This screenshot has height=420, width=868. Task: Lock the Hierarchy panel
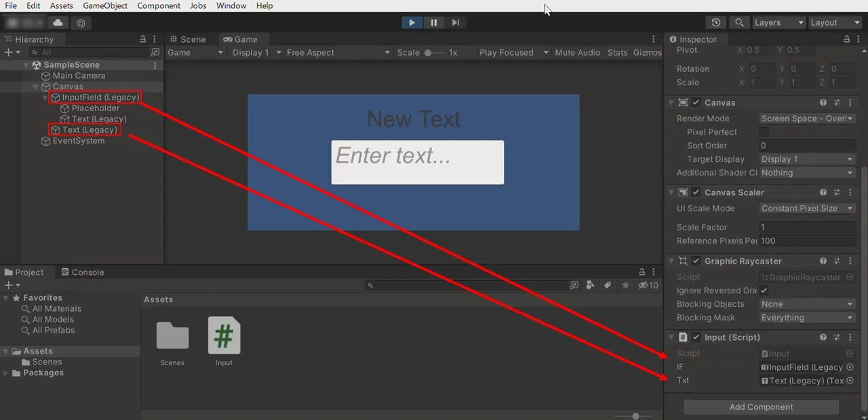pos(142,39)
